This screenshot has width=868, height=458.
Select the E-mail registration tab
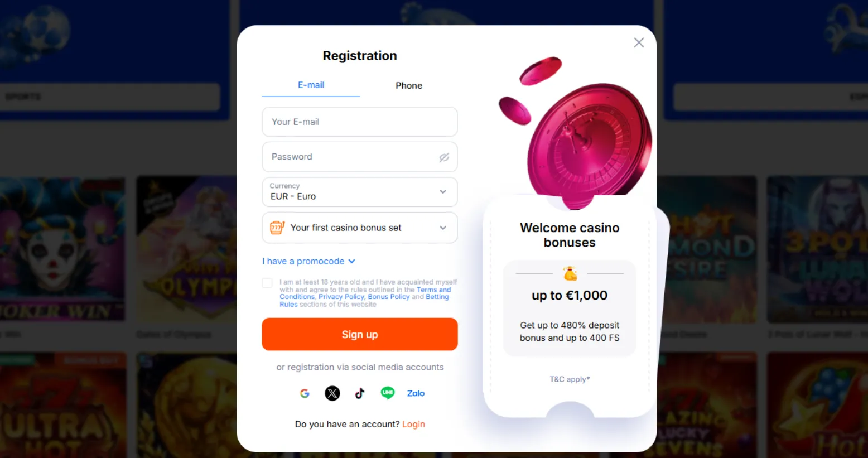(x=311, y=85)
